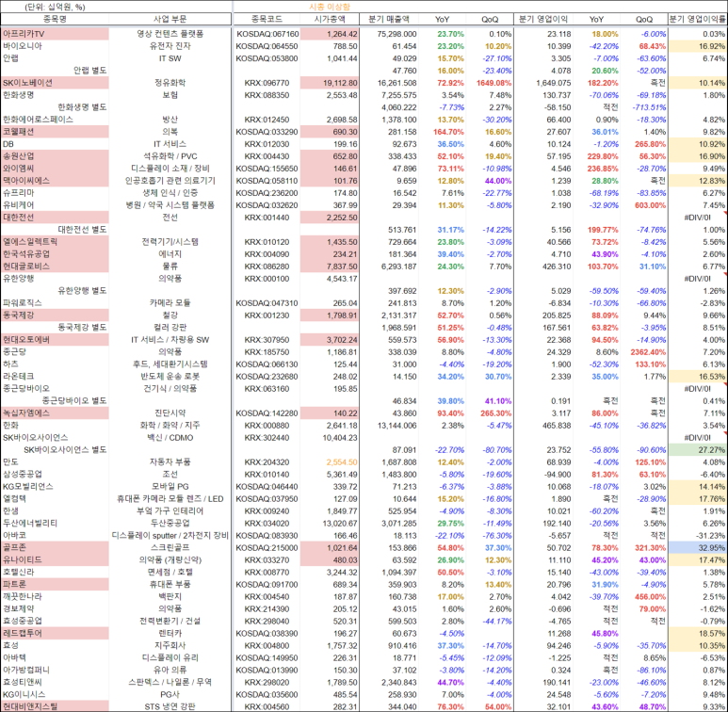Viewport: 728px width, 712px height.
Task: Select the 라온테크 name cell
Action: click(55, 376)
